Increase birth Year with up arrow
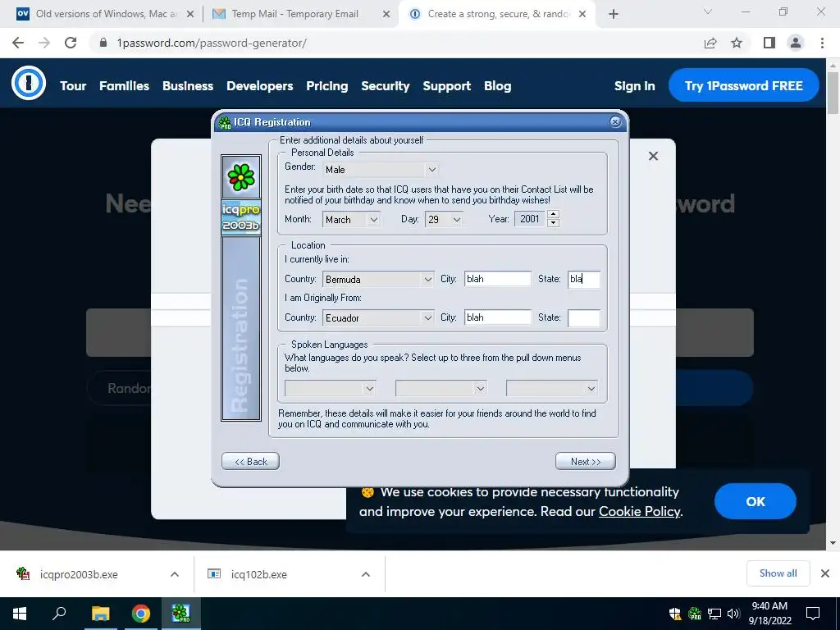 [x=554, y=214]
